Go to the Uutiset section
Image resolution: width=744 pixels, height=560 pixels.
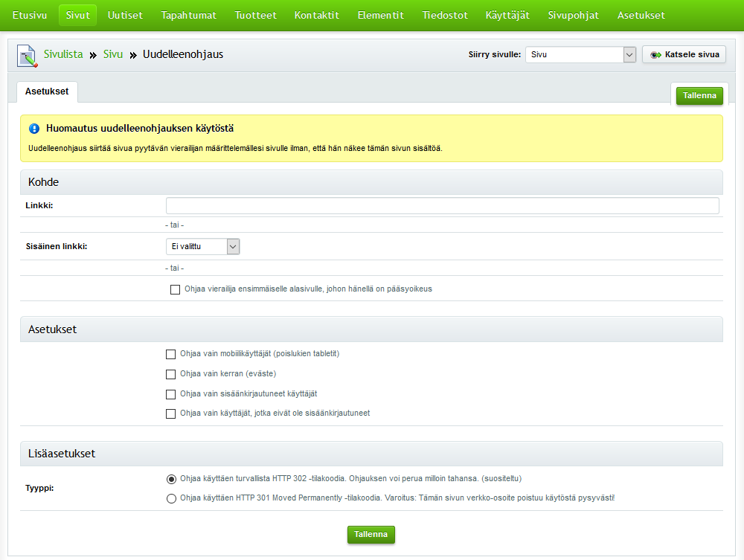(x=125, y=15)
